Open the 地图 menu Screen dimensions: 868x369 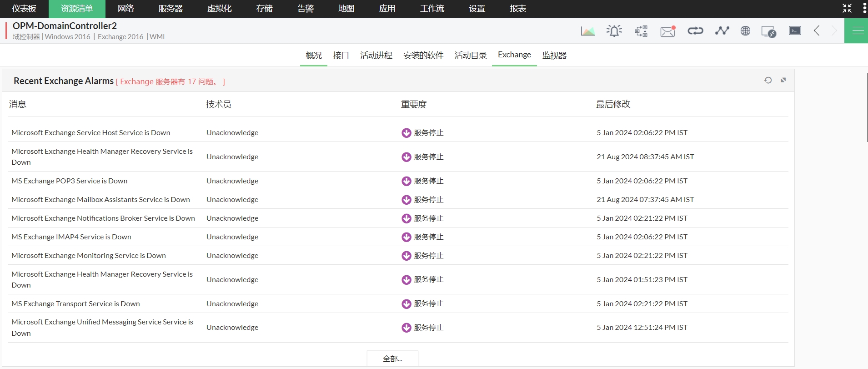point(346,9)
